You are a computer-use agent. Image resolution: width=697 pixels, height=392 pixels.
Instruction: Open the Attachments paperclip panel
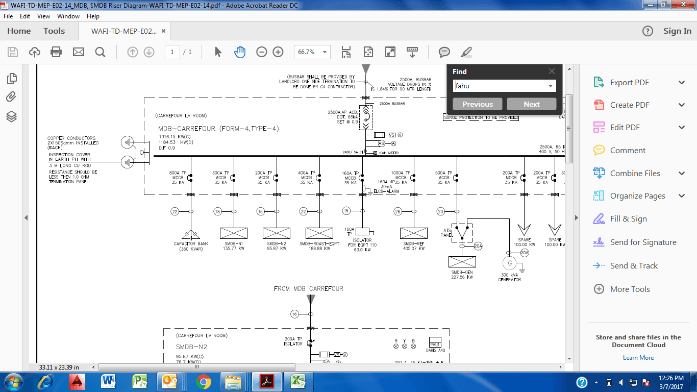point(11,97)
